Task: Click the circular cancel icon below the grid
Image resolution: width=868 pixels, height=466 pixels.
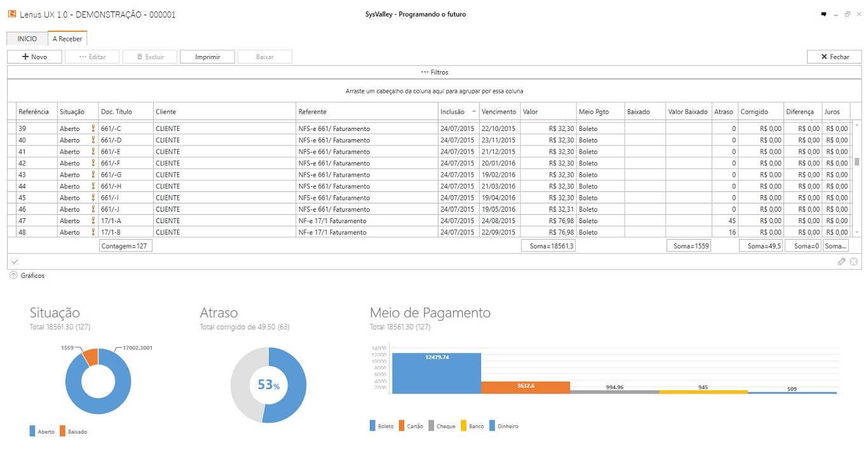Action: (853, 261)
